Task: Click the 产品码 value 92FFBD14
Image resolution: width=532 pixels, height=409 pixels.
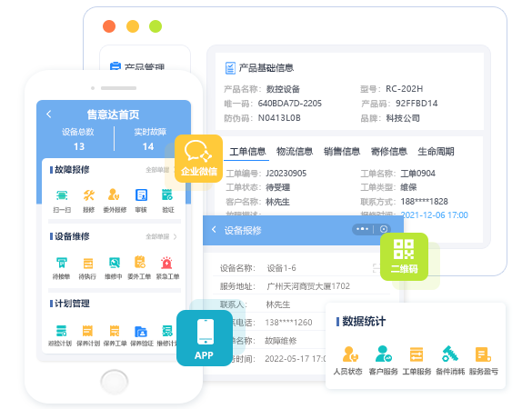Action: pos(417,104)
